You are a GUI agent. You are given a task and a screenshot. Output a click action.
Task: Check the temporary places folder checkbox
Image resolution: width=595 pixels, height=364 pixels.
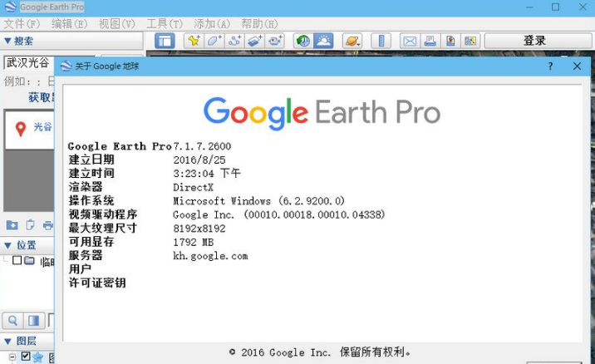[17, 260]
